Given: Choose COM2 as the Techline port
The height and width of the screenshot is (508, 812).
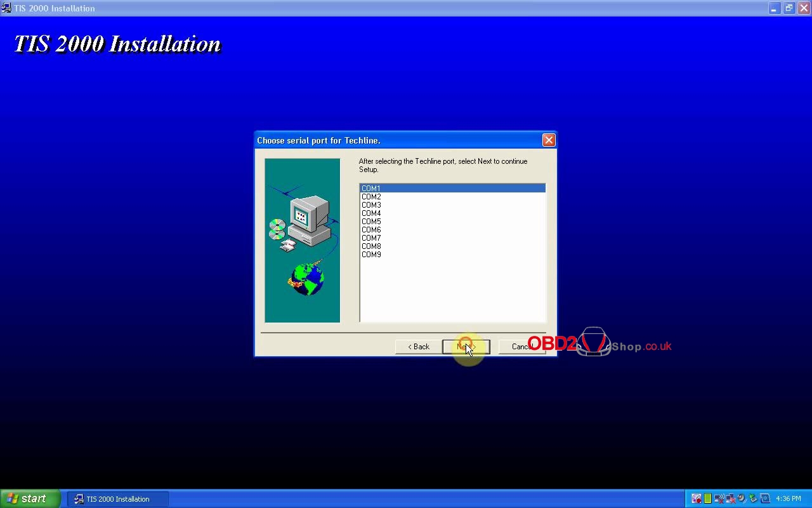Looking at the screenshot, I should pyautogui.click(x=372, y=197).
